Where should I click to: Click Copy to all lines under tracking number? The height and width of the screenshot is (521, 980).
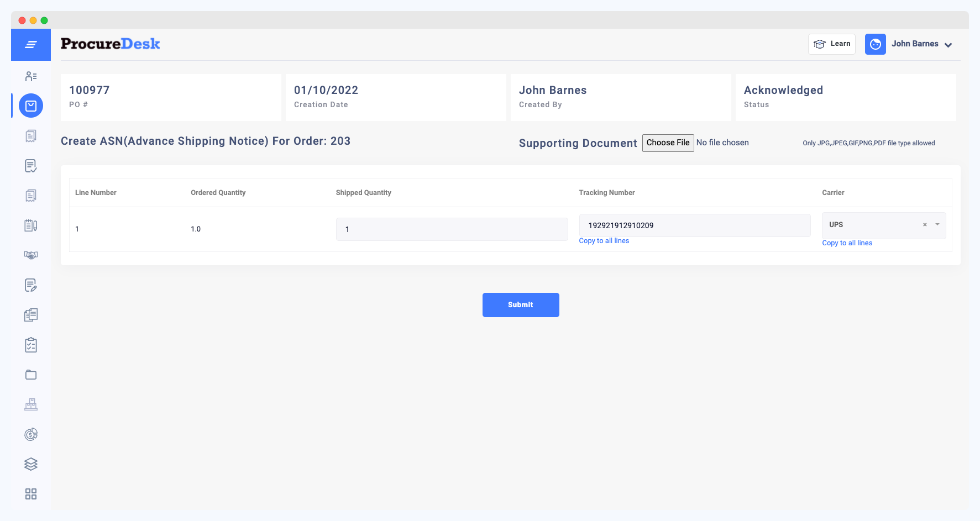pyautogui.click(x=604, y=240)
